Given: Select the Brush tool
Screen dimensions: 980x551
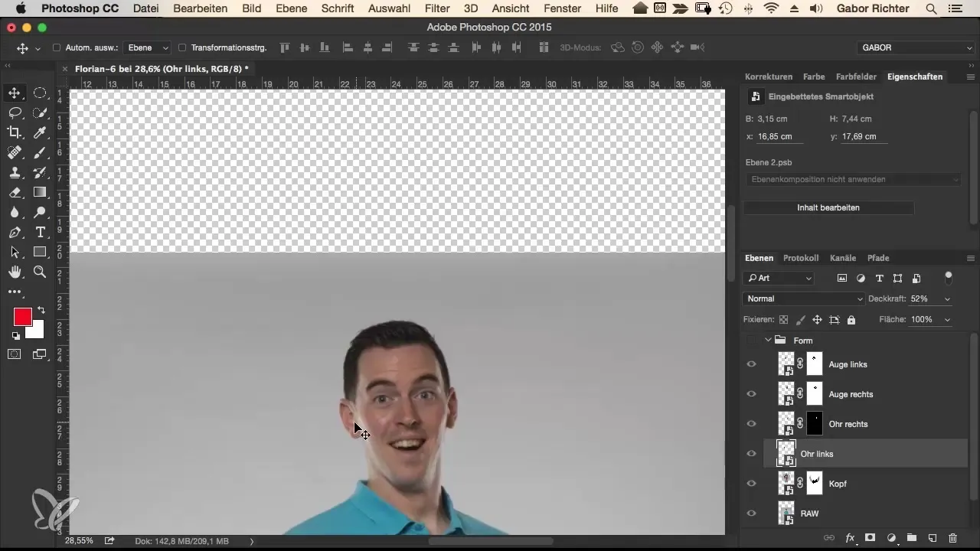Looking at the screenshot, I should coord(40,153).
